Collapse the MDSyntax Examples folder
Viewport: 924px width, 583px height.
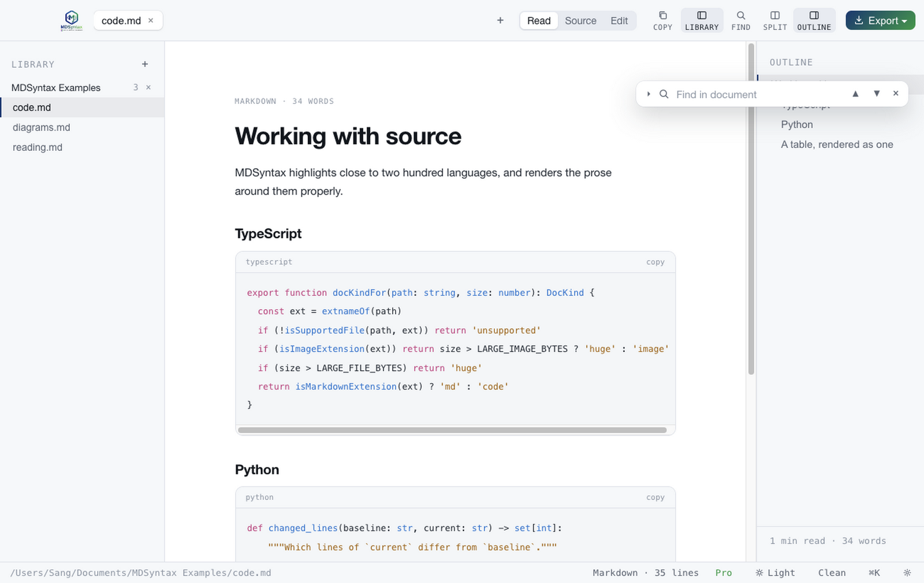(x=56, y=88)
